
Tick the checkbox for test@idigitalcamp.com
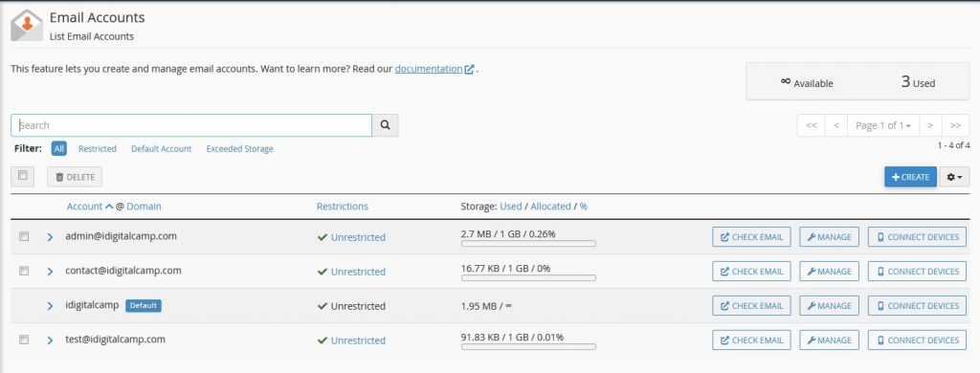tap(24, 340)
